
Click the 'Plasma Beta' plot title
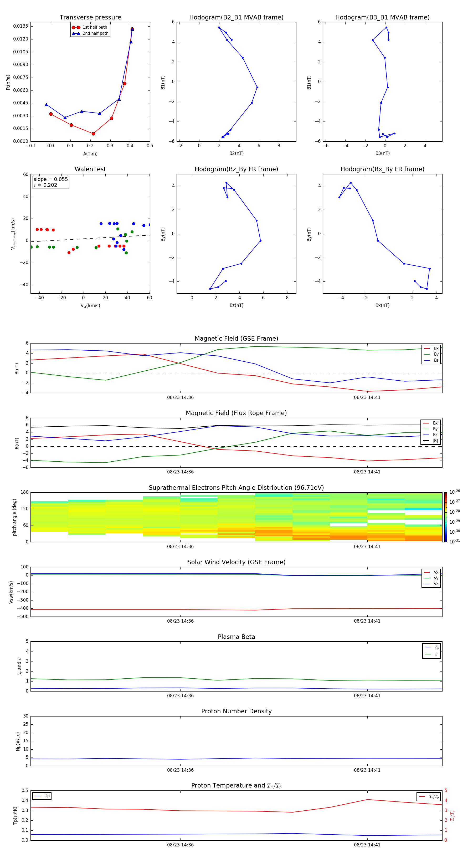[236, 637]
